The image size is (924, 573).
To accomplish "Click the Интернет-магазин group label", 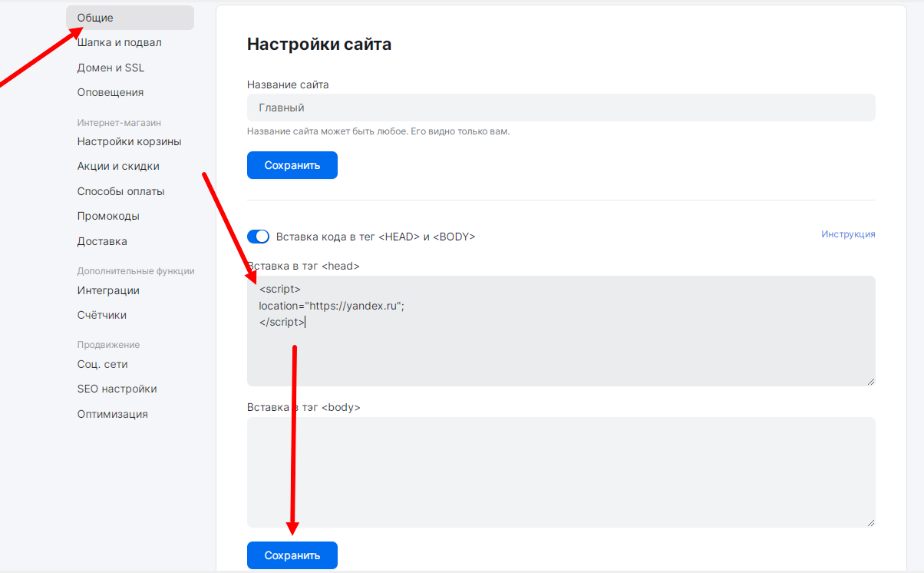I will [x=119, y=123].
